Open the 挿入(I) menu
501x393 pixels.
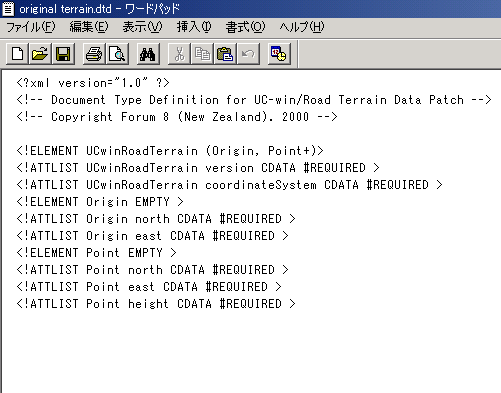click(194, 27)
